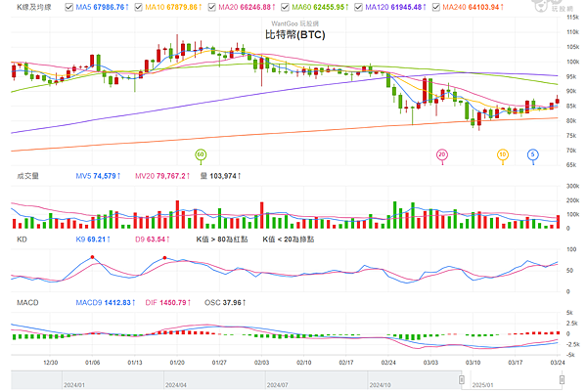Grab the left handle of range navigator
587x392 pixels.
tap(462, 379)
